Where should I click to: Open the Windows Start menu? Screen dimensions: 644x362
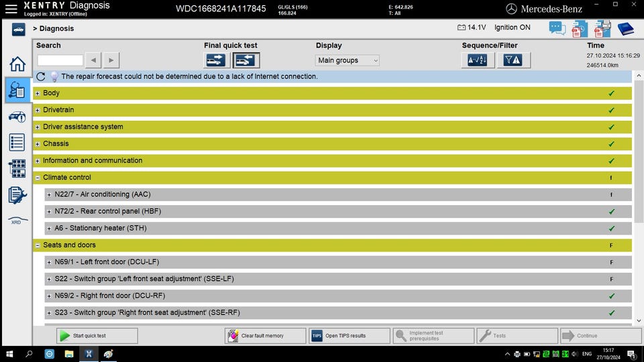[9, 354]
